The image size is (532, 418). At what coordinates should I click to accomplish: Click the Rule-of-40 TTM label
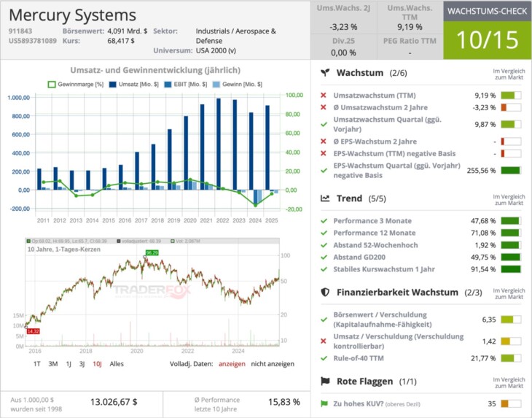[359, 358]
